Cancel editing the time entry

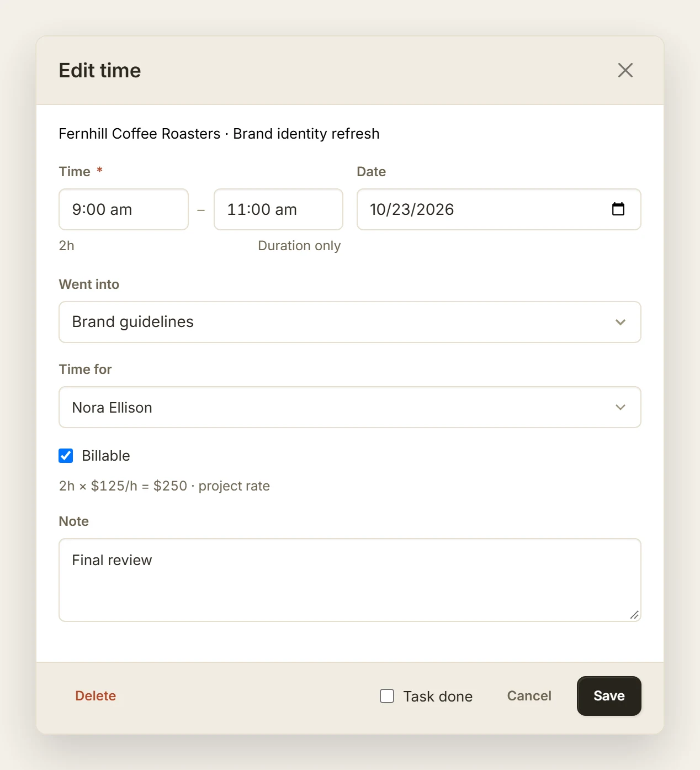[529, 696]
